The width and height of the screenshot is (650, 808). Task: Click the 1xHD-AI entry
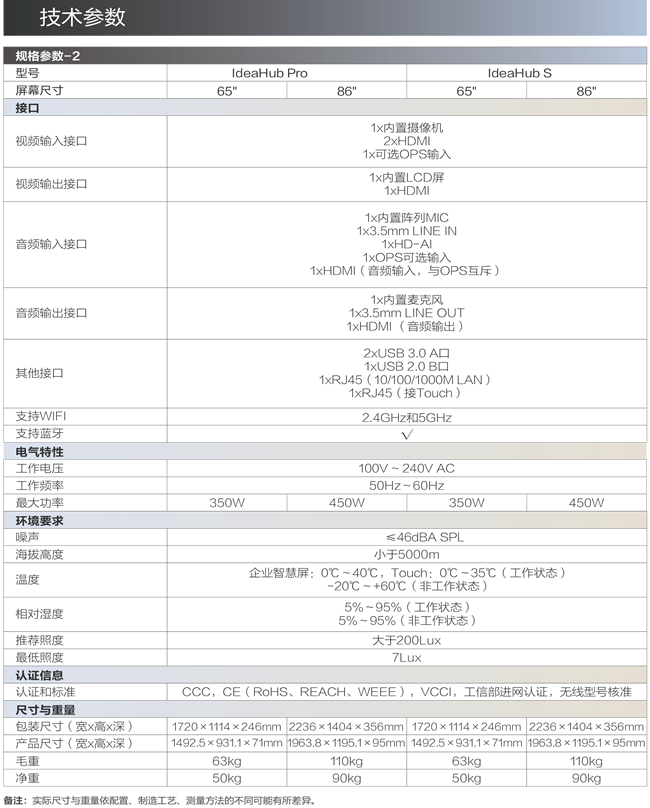(407, 244)
